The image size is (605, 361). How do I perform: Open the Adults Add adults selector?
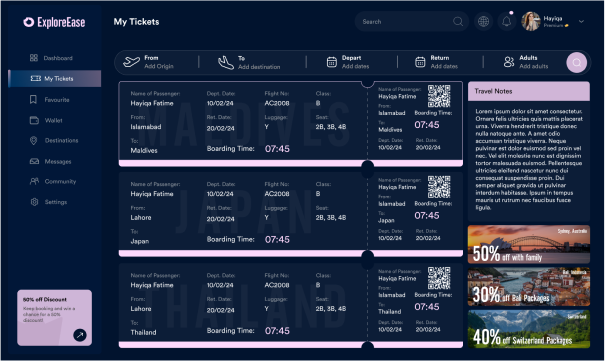tap(534, 62)
